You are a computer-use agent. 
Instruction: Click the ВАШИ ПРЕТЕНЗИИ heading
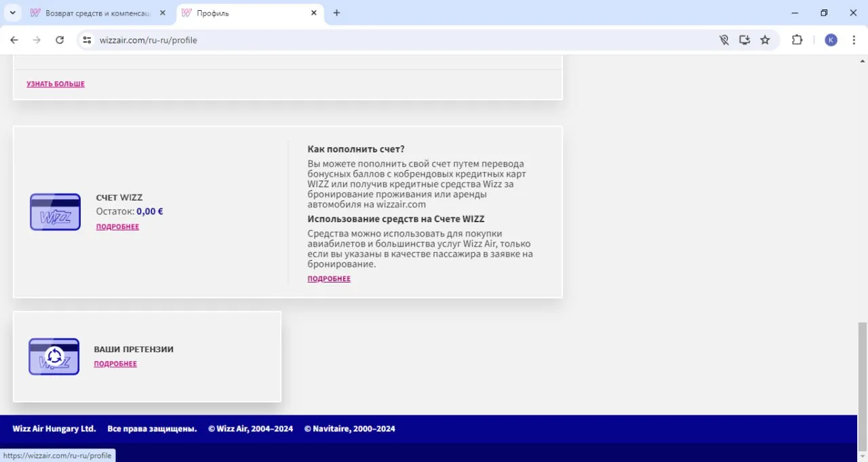134,350
